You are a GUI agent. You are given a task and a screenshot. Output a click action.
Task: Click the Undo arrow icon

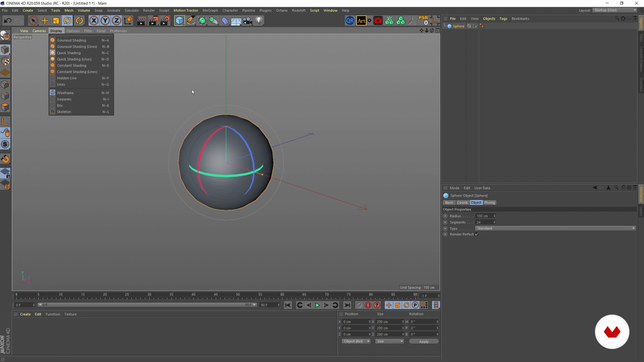click(7, 21)
